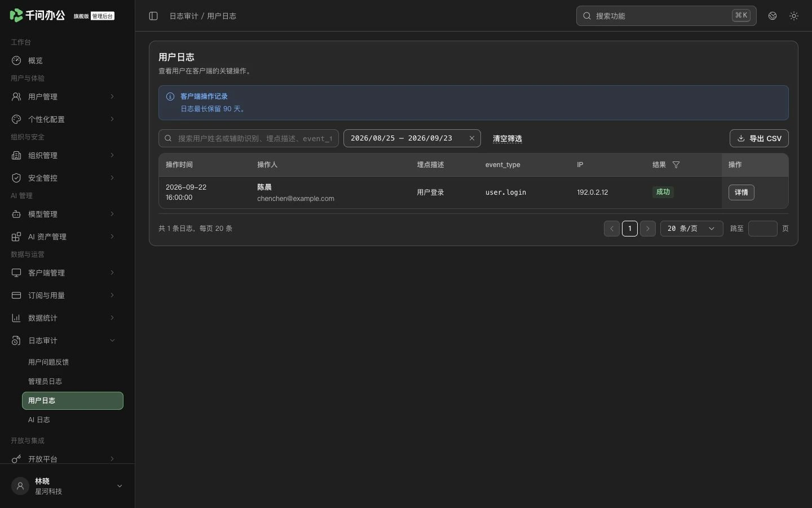Toggle the sidebar collapse icon
Viewport: 812px width, 508px height.
click(153, 16)
